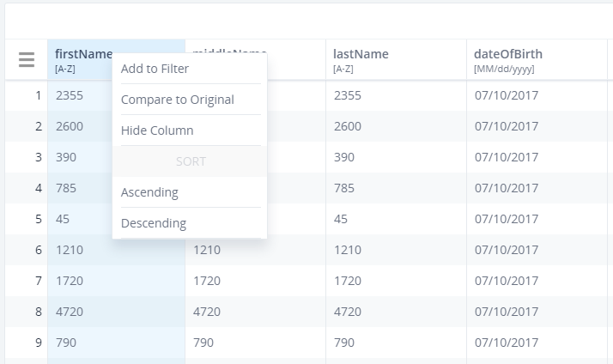Click Hide Column in context menu
This screenshot has width=613, height=364.
pos(157,130)
